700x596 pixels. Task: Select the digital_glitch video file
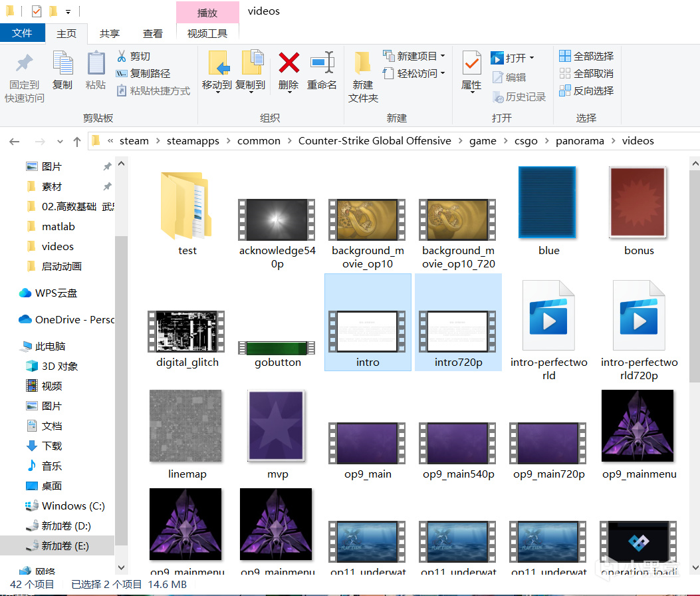(187, 339)
